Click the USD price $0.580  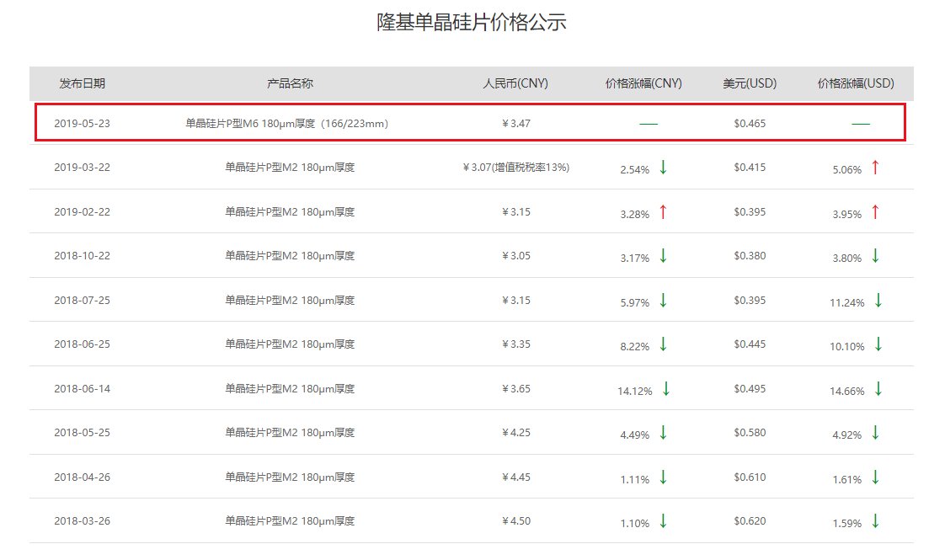[x=750, y=433]
